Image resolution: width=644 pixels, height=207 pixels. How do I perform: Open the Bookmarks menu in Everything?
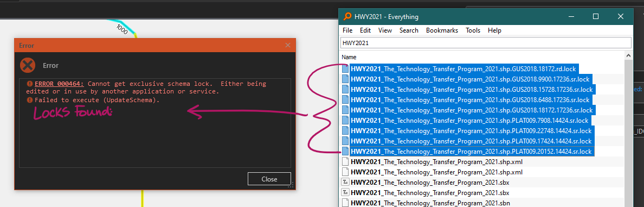442,30
